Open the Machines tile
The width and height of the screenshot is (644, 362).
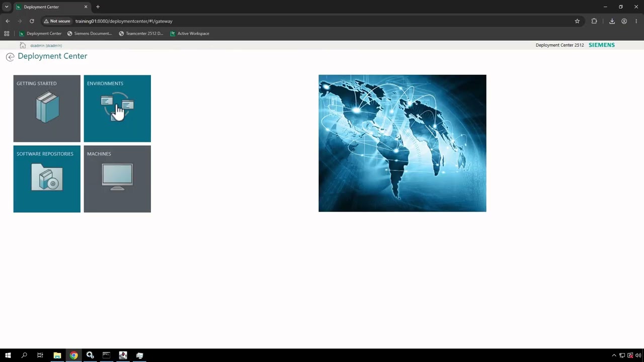(117, 179)
